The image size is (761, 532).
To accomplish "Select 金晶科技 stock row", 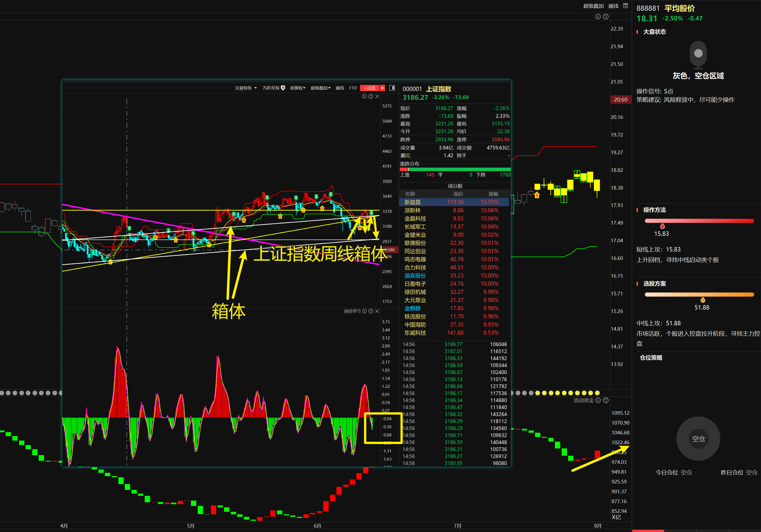I will coord(454,218).
